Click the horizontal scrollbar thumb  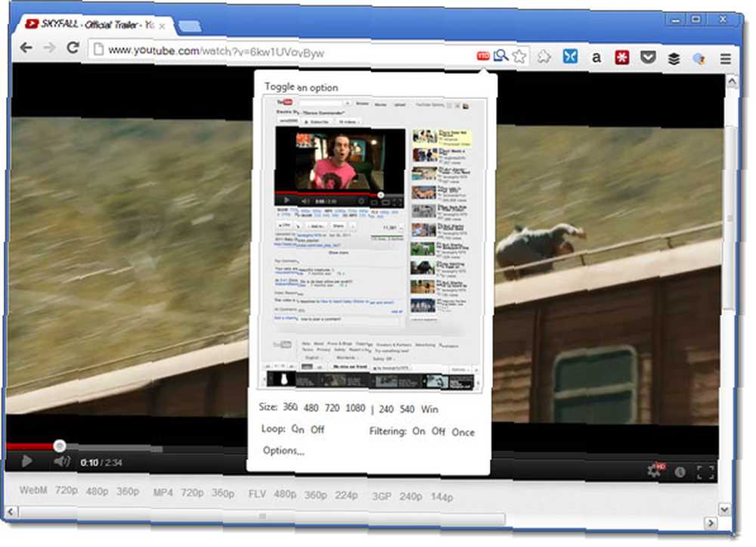tap(262, 516)
